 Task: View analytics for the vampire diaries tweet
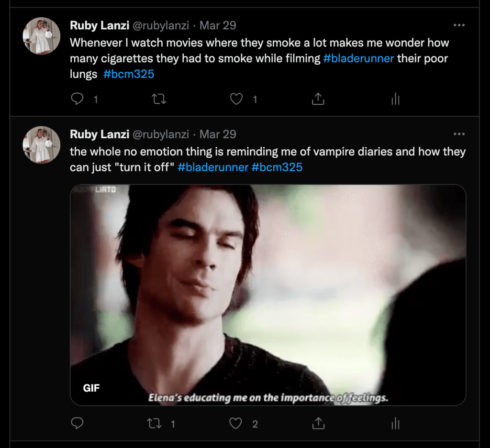pos(395,423)
